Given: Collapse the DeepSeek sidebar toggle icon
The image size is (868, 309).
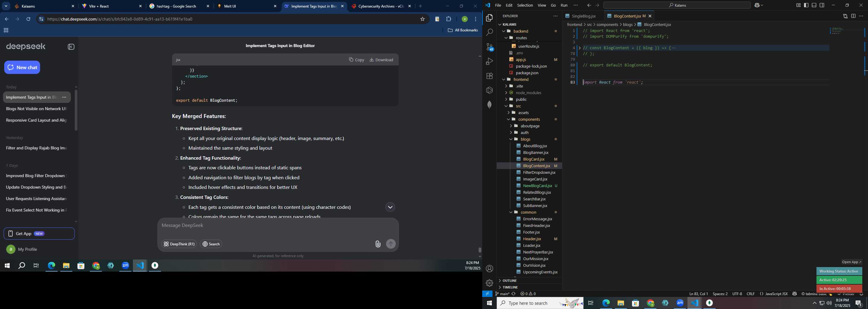Looking at the screenshot, I should (71, 47).
